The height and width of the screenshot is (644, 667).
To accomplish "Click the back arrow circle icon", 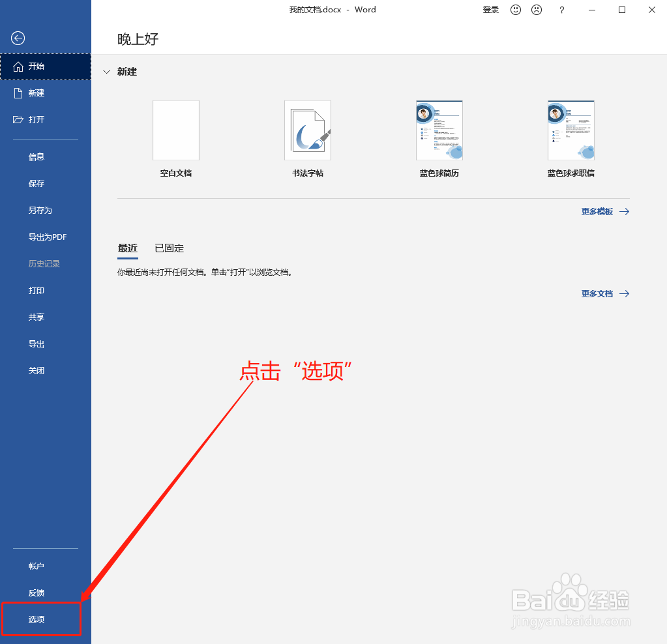I will (x=18, y=38).
